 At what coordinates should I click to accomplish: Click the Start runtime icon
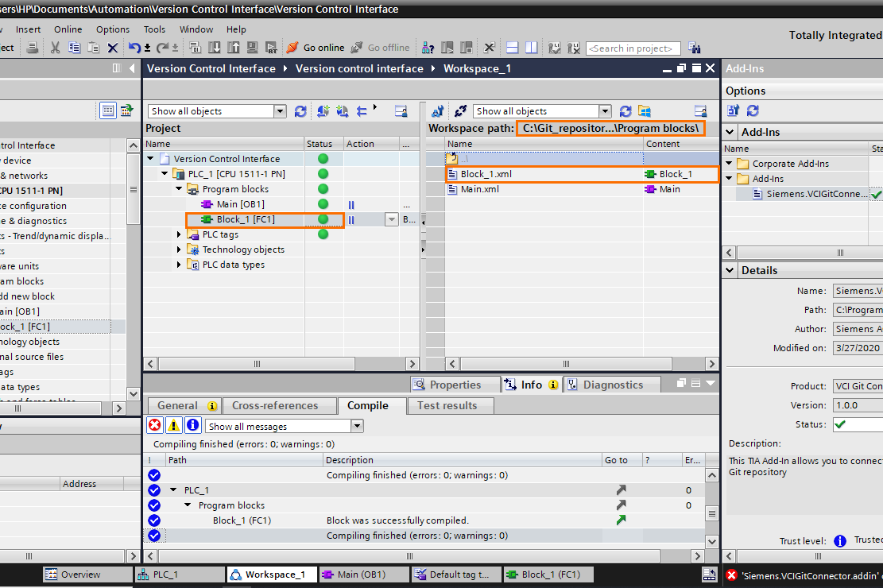click(272, 48)
